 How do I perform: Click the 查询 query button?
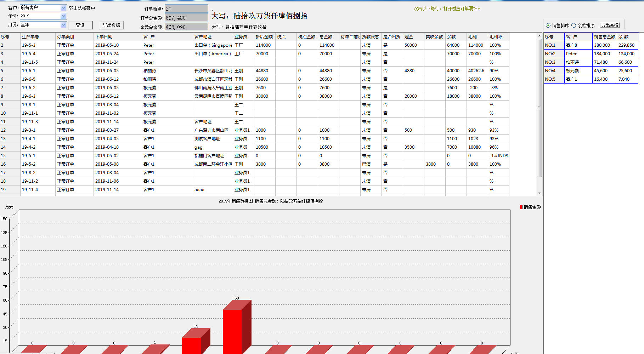click(x=80, y=25)
